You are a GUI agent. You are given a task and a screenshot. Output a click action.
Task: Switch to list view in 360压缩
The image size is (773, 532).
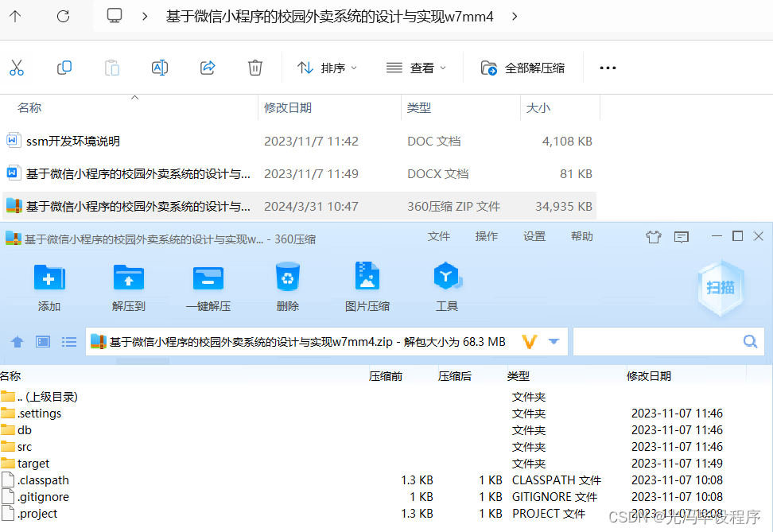pyautogui.click(x=69, y=341)
